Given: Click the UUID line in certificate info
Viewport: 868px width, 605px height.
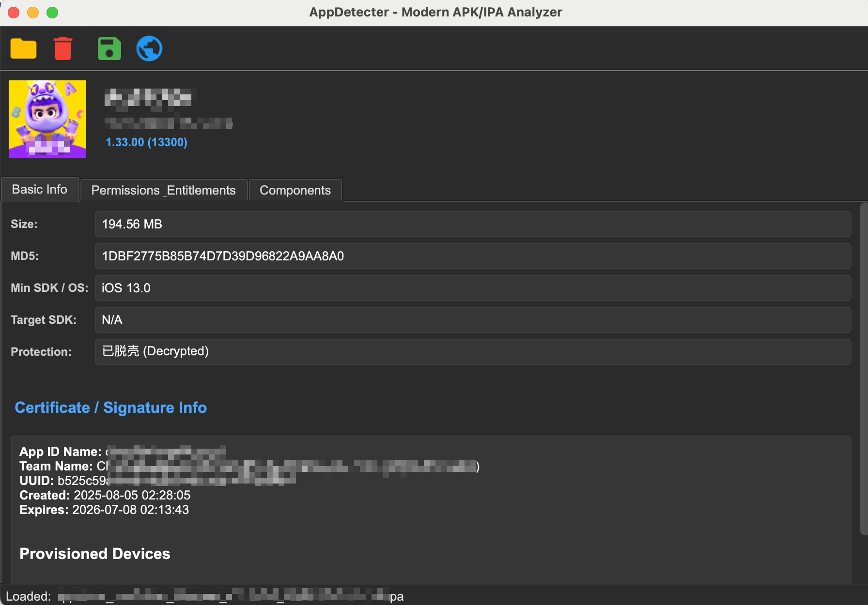Looking at the screenshot, I should tap(157, 481).
